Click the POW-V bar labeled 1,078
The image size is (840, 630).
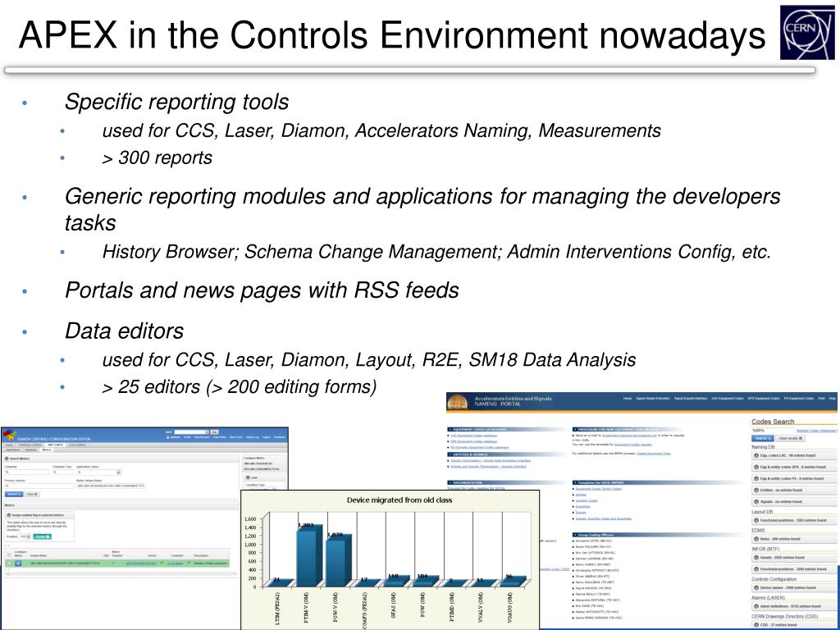(338, 561)
